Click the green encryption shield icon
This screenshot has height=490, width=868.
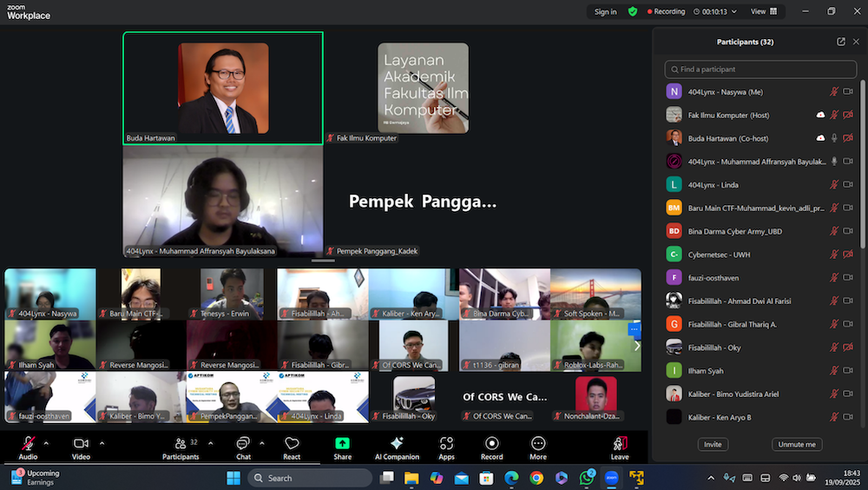tap(633, 11)
